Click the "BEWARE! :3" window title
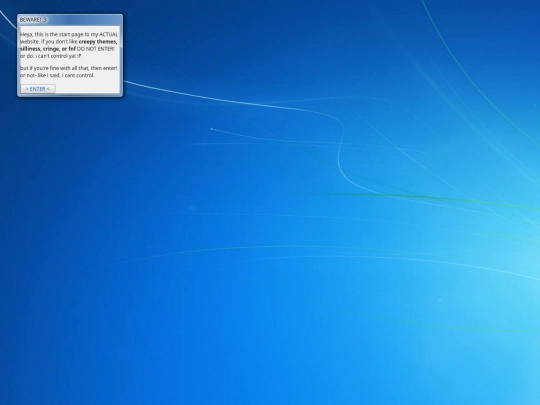 click(x=33, y=20)
